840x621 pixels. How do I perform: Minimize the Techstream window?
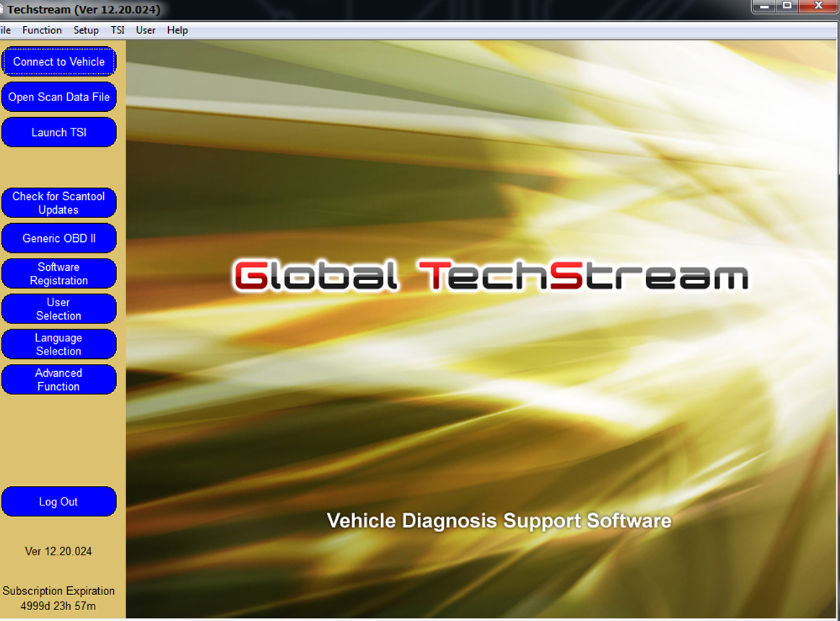point(764,6)
